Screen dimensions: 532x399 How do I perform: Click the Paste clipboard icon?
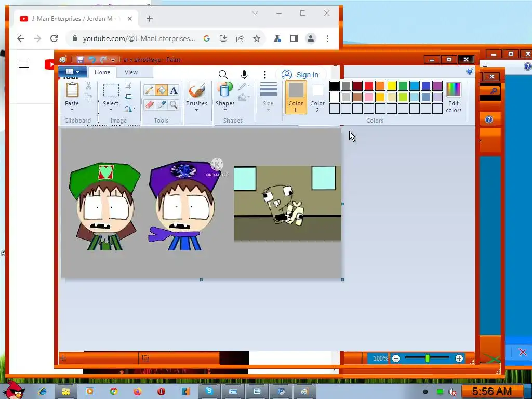point(72,90)
